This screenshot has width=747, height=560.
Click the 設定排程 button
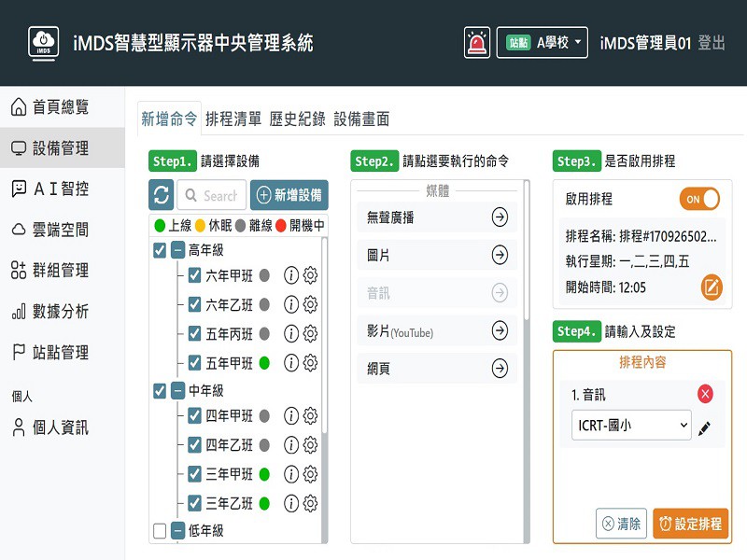click(690, 524)
